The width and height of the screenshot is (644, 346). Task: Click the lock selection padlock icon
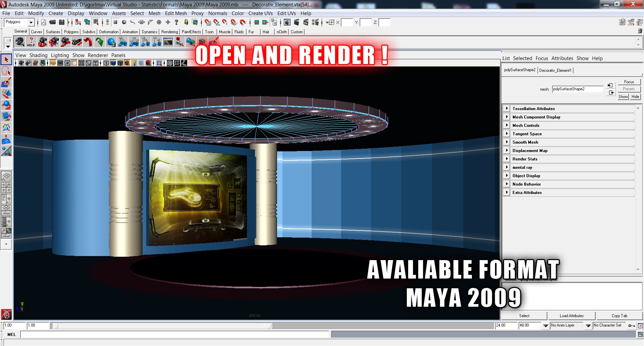click(186, 22)
